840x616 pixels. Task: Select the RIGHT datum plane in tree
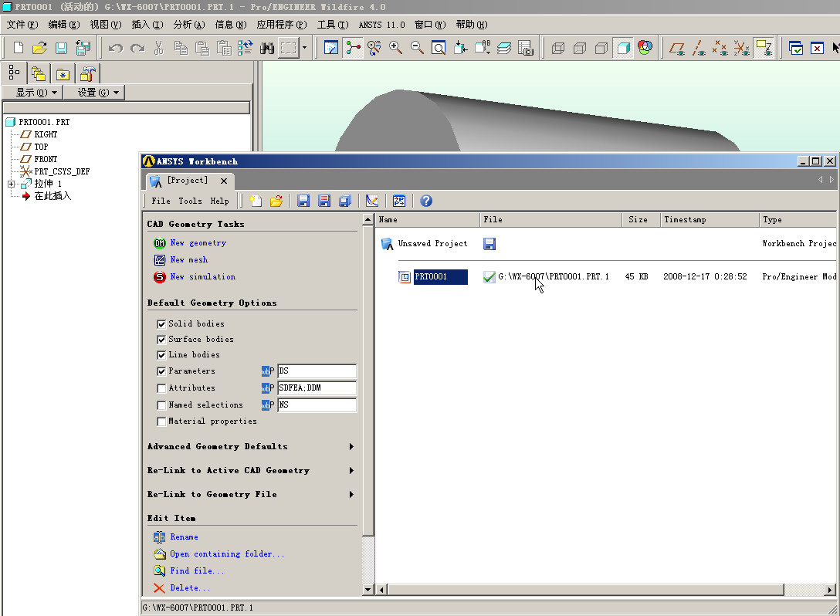(x=46, y=134)
